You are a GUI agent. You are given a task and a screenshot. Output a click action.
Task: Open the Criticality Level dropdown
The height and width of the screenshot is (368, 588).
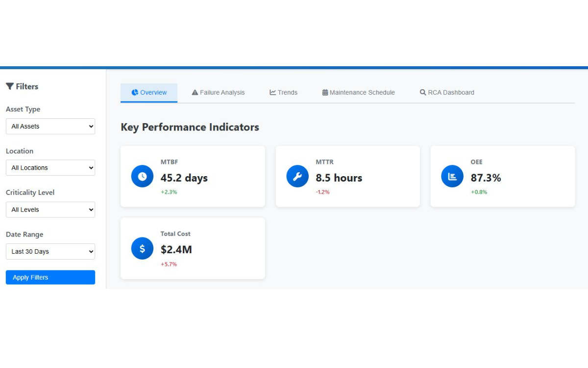[x=50, y=210]
